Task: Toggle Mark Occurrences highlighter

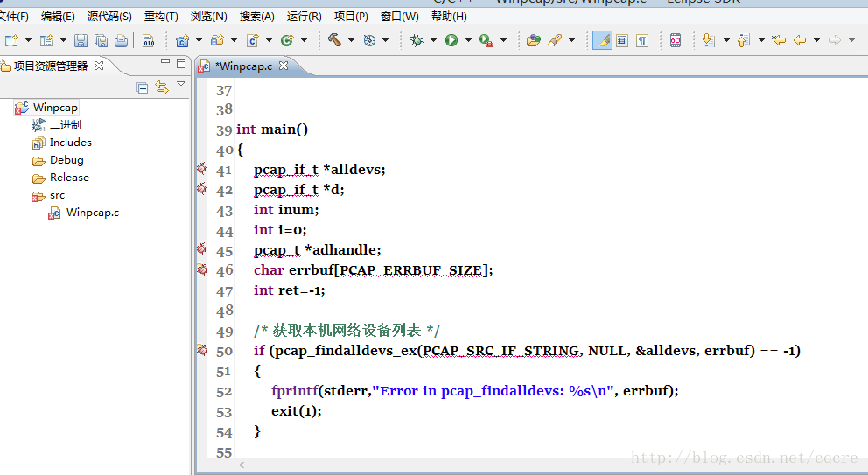Action: (602, 40)
